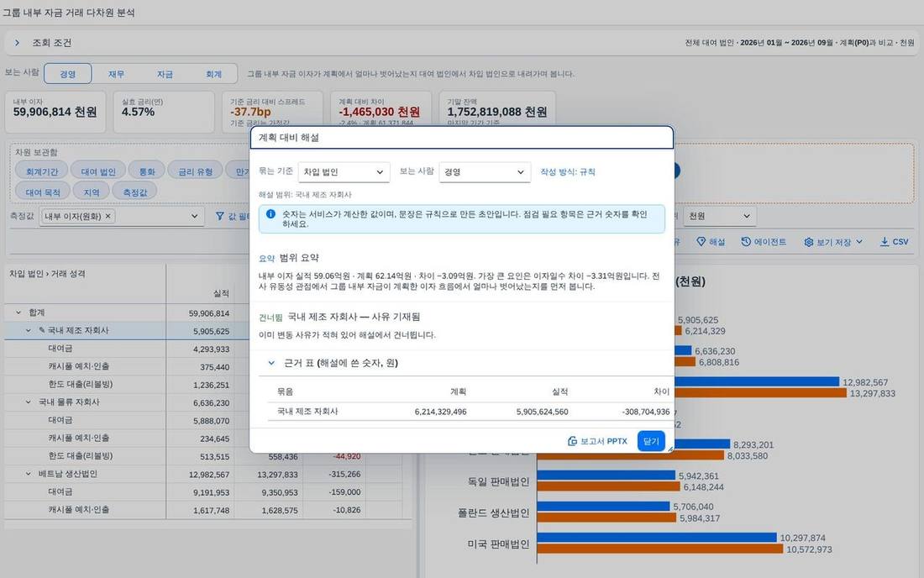Switch viewer to 재무
924x578 pixels.
116,74
